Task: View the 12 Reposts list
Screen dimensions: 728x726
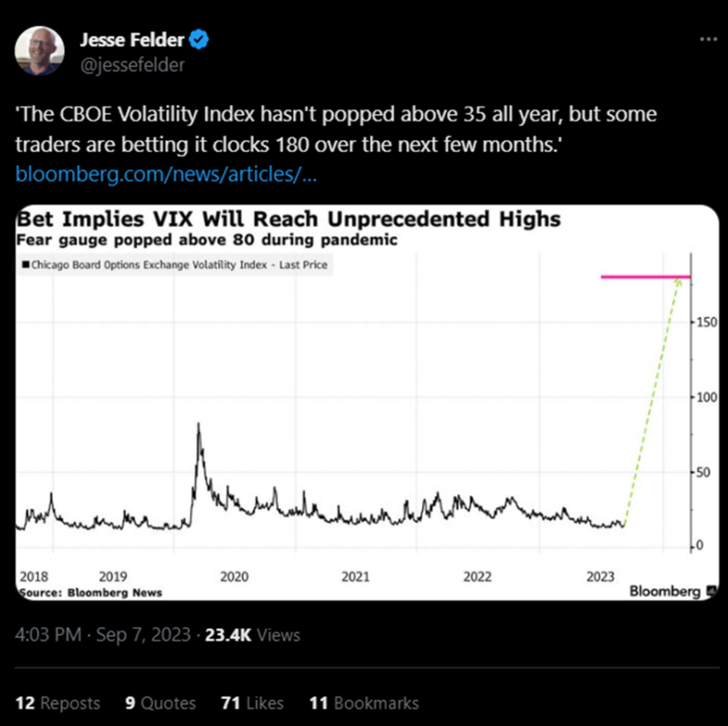Action: [58, 703]
